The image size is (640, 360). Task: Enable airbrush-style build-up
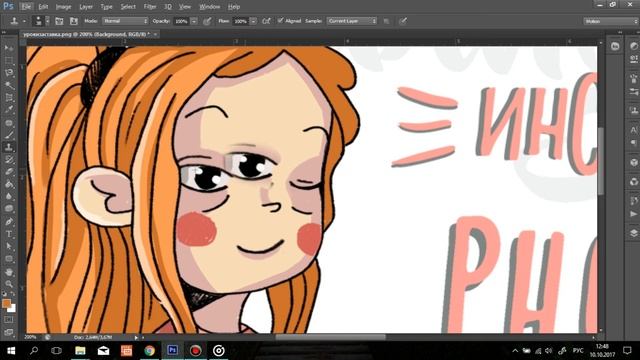point(266,21)
